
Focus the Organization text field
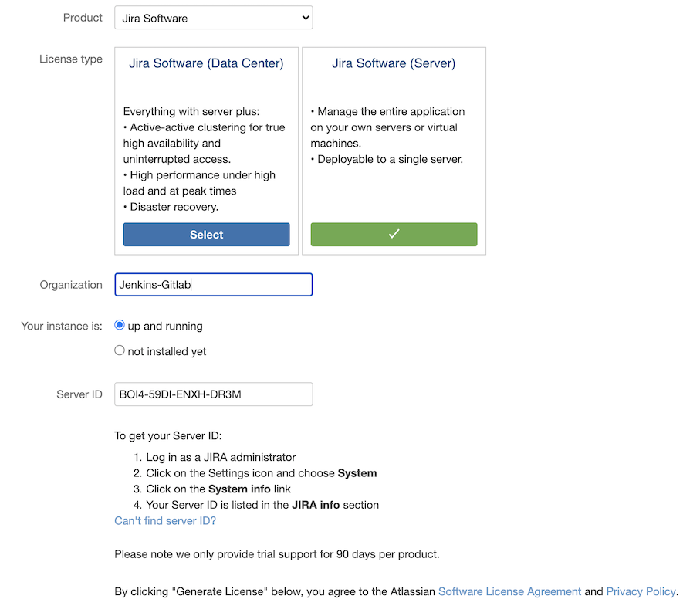pyautogui.click(x=213, y=285)
